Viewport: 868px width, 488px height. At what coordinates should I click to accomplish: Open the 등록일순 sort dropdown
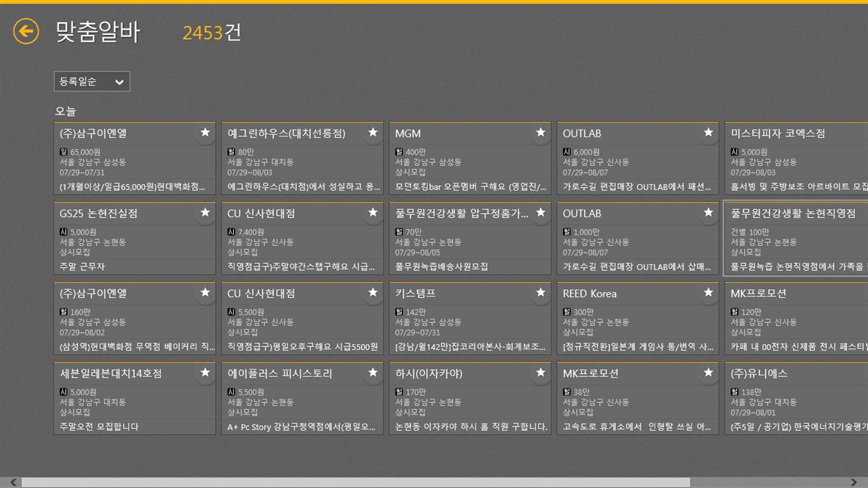click(92, 81)
